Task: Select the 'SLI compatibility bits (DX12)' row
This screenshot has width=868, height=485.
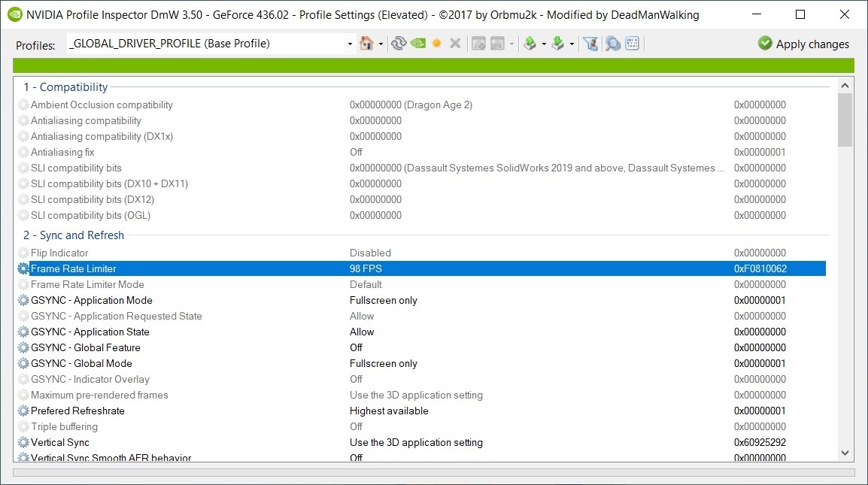Action: [421, 199]
